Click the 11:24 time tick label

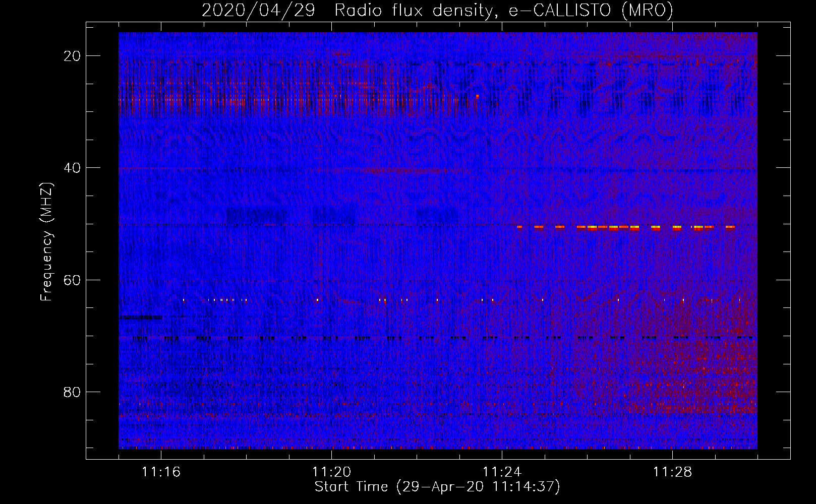[502, 472]
